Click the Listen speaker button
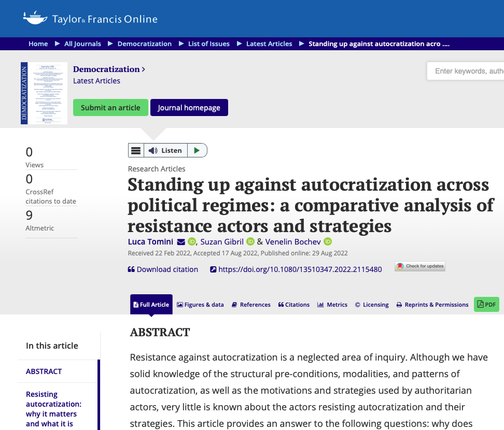Screen dimensions: 504x430 click(165, 150)
